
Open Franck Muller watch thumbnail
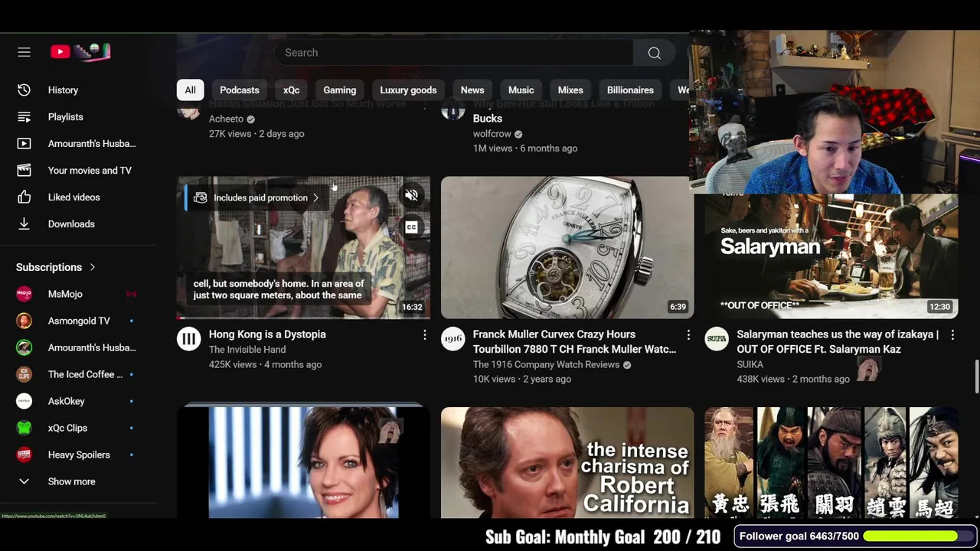[x=567, y=247]
